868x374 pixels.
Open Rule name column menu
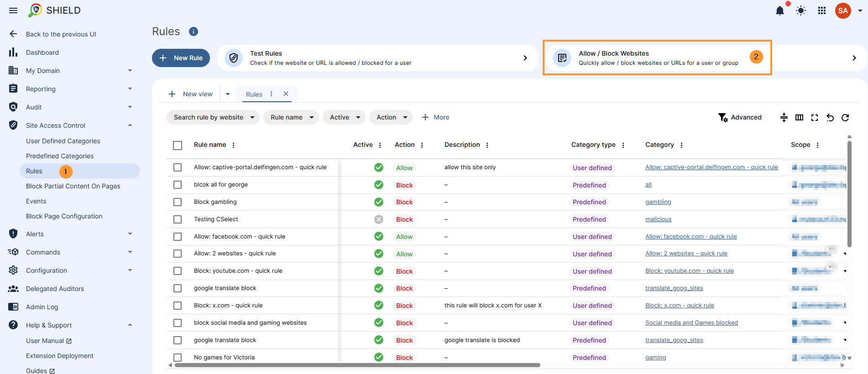233,145
